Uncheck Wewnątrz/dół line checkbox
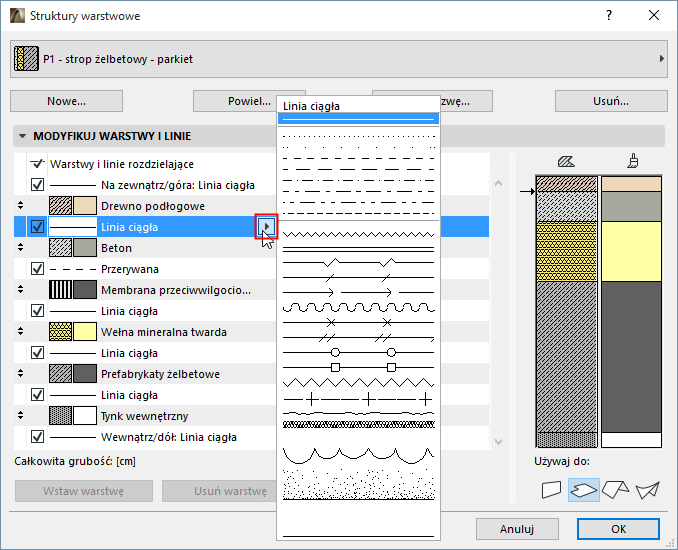The image size is (678, 550). point(38,437)
